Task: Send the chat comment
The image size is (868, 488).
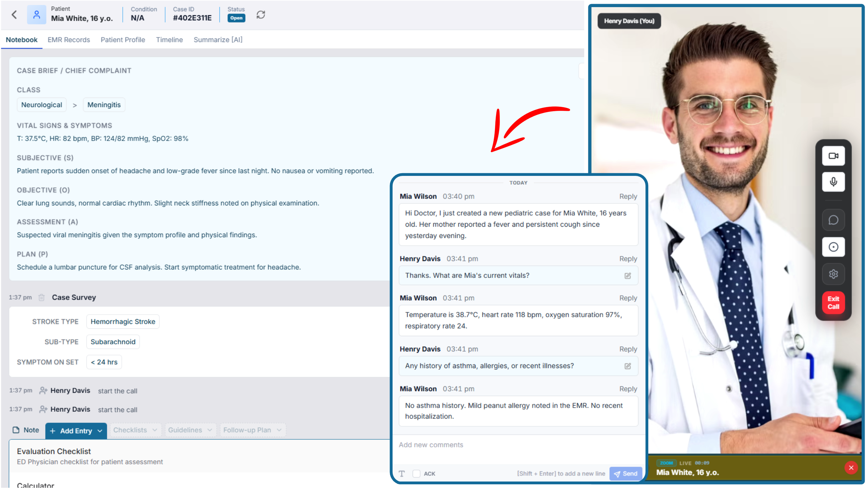Action: (x=626, y=474)
